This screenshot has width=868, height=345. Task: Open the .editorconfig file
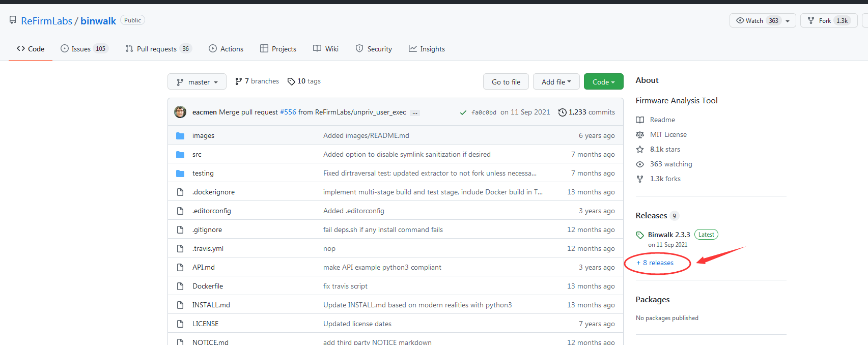(212, 211)
